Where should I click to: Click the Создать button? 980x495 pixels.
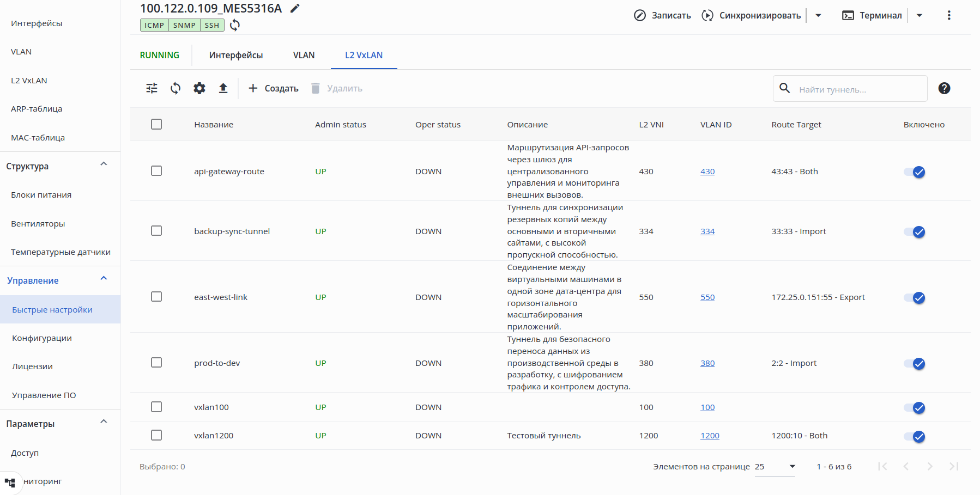[274, 88]
